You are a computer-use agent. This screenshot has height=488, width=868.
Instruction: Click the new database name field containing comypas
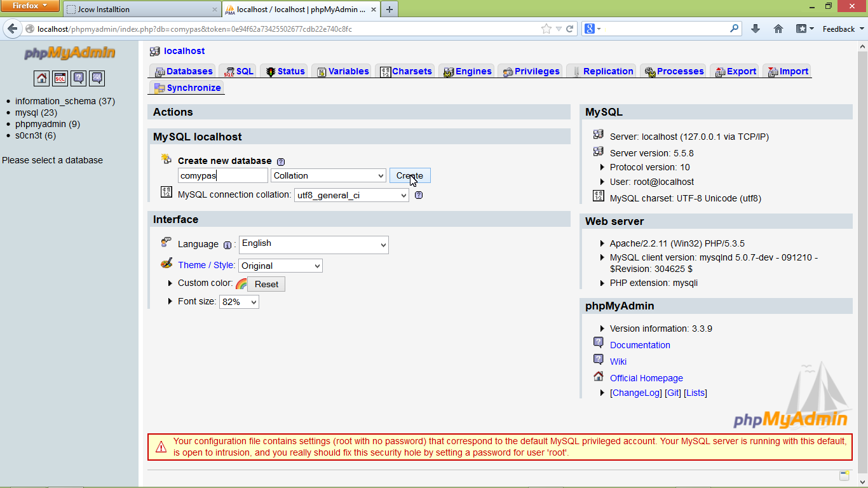[223, 176]
